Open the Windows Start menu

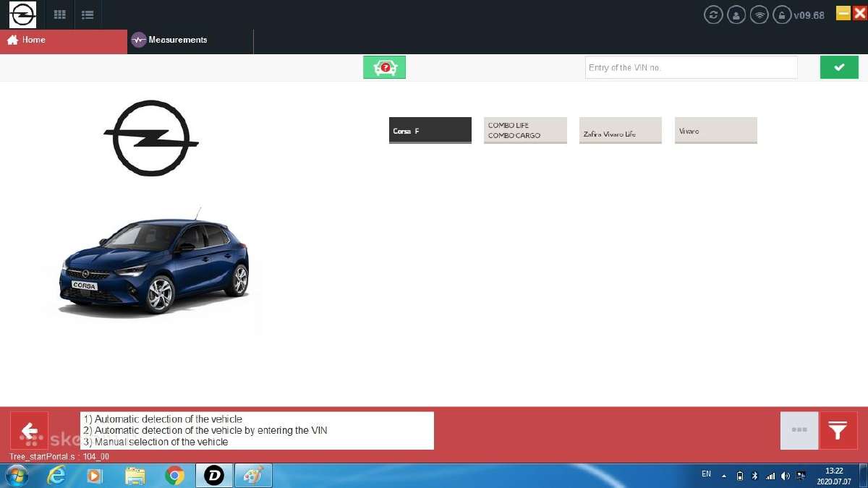point(16,476)
